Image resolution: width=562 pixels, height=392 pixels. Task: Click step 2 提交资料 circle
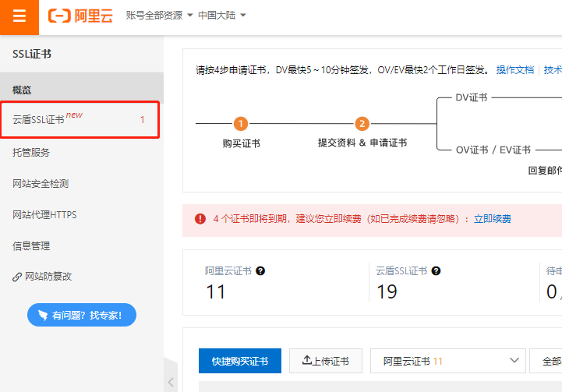tap(362, 124)
